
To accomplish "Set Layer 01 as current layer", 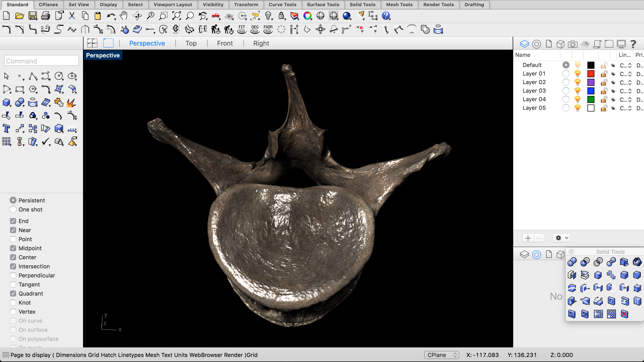I will pyautogui.click(x=566, y=74).
